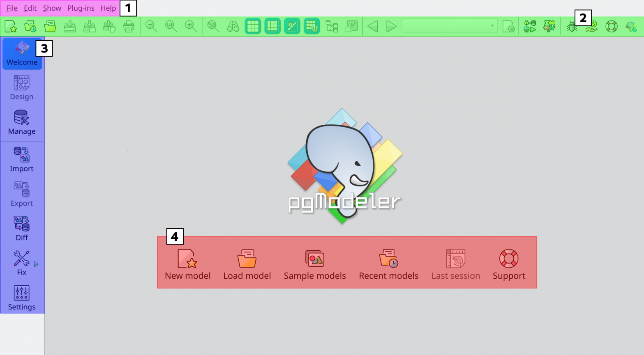Click the save all models toolbar icon

tap(109, 26)
